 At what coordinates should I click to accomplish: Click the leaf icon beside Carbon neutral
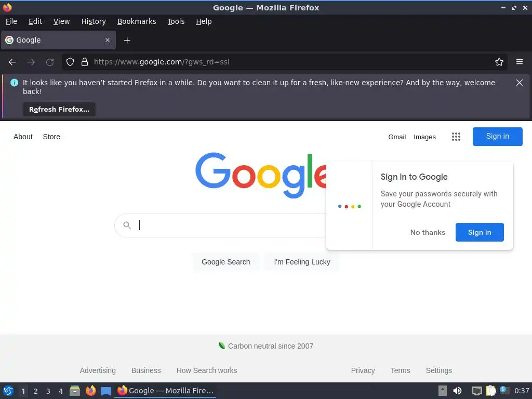[221, 345]
